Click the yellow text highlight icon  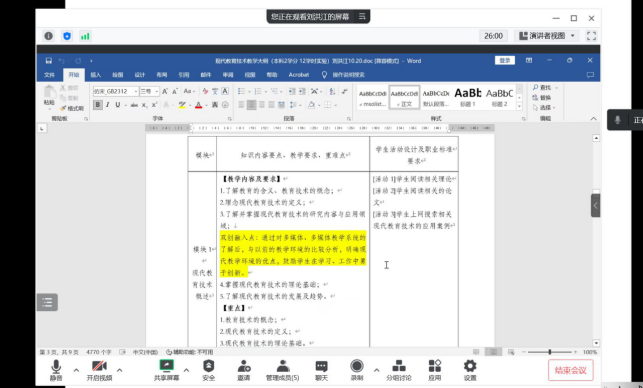182,105
